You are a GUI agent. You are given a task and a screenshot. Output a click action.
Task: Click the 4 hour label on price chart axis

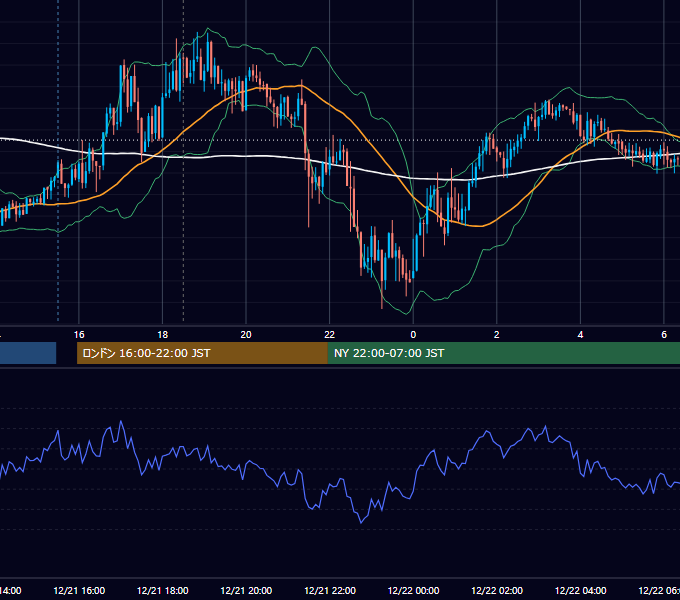(x=580, y=335)
